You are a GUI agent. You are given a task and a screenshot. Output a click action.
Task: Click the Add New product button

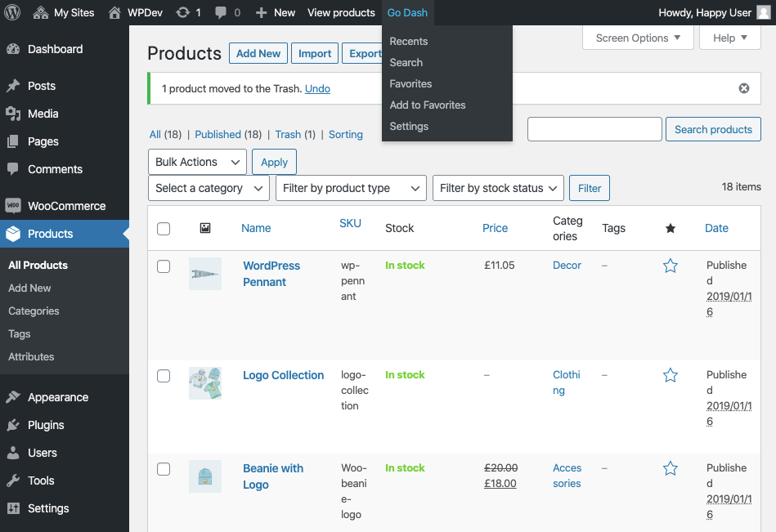[x=258, y=53]
